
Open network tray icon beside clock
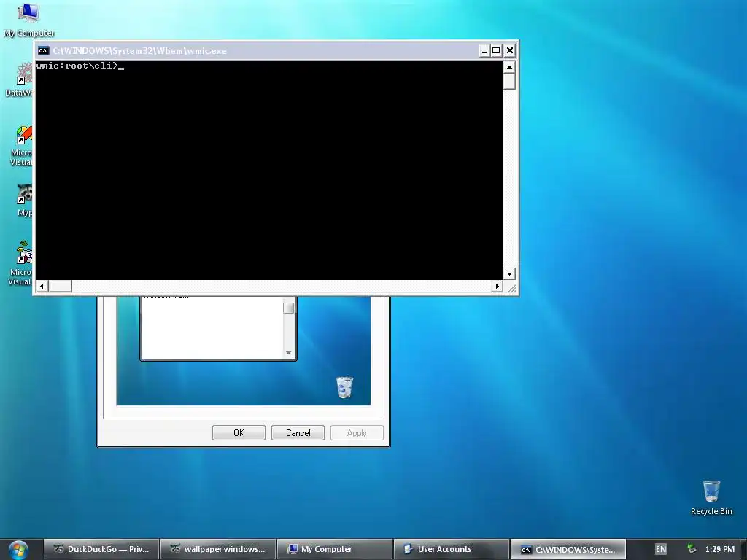point(692,549)
